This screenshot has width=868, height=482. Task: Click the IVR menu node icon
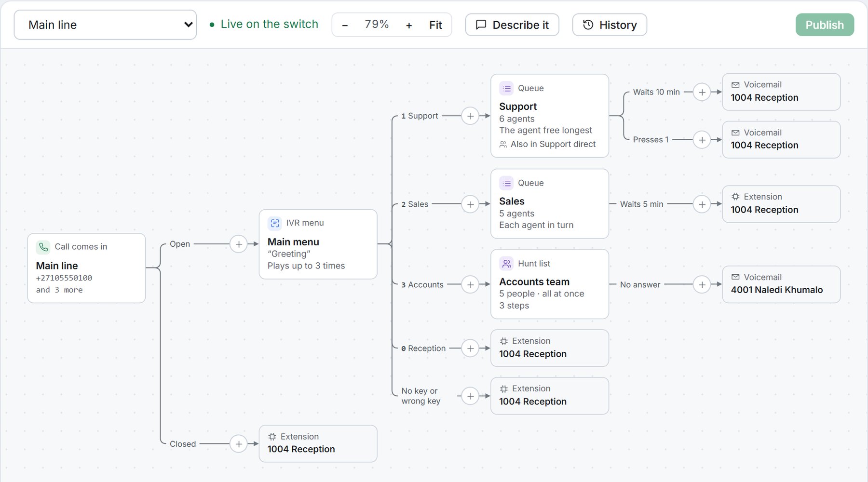click(x=275, y=223)
